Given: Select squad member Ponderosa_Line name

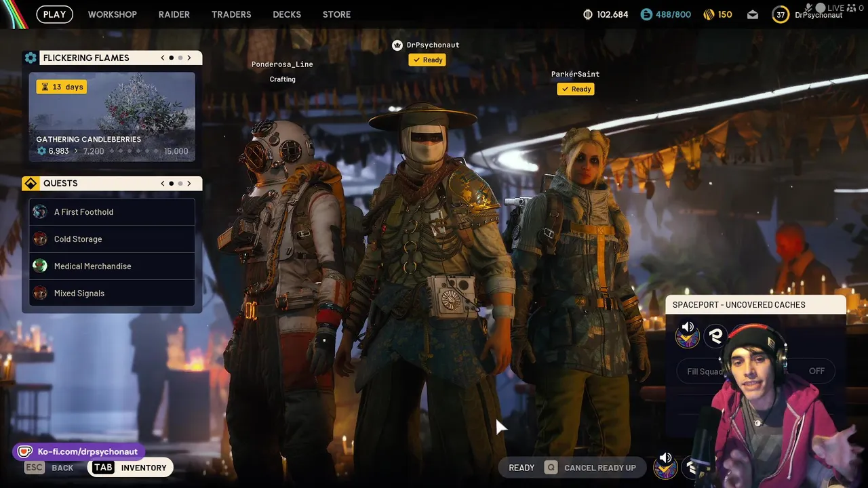Looking at the screenshot, I should click(x=282, y=64).
